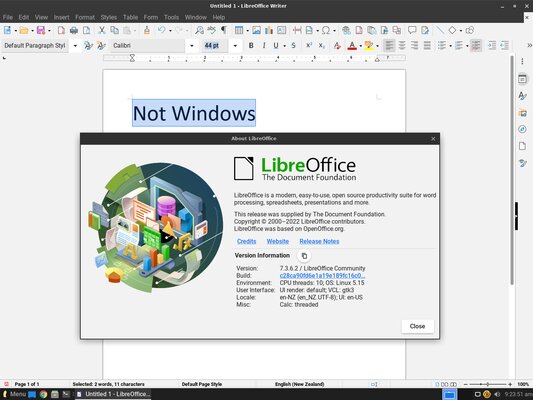Expand the Unordered List dropdown arrow
Screen dimensions: 533x400
click(450, 46)
